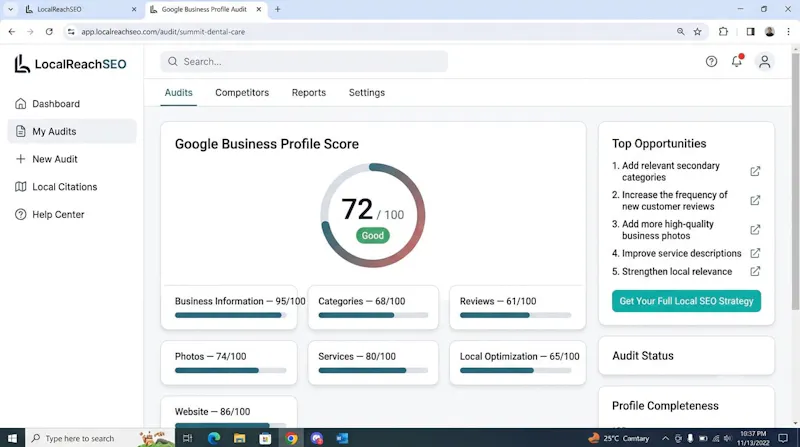The height and width of the screenshot is (447, 800).
Task: Open the tab search dropdown arrow
Action: (x=10, y=9)
